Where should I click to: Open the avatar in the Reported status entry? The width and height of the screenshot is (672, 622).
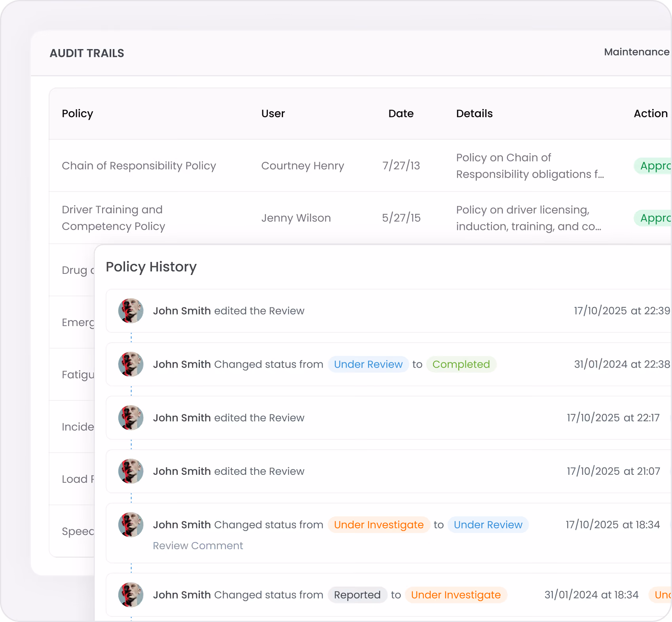(131, 594)
